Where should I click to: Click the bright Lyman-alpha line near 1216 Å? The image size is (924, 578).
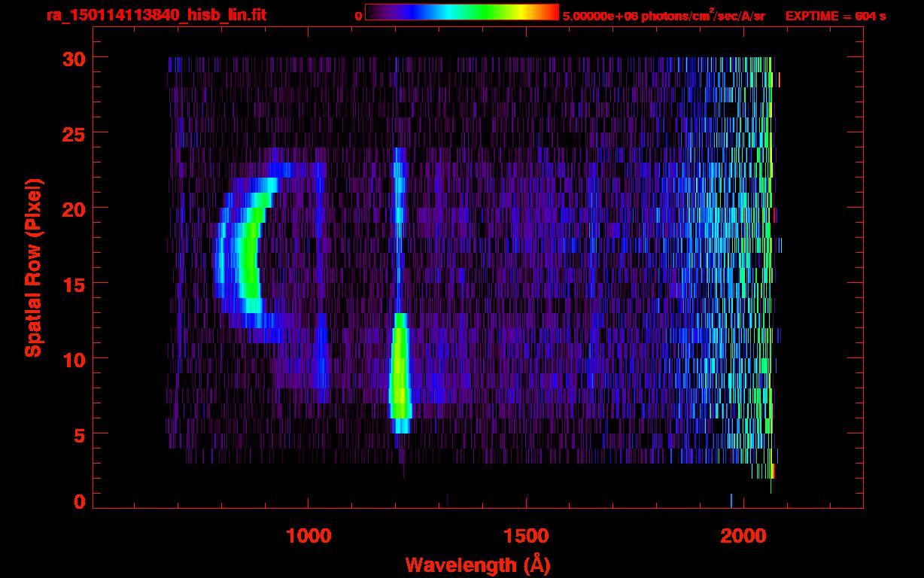(400, 373)
